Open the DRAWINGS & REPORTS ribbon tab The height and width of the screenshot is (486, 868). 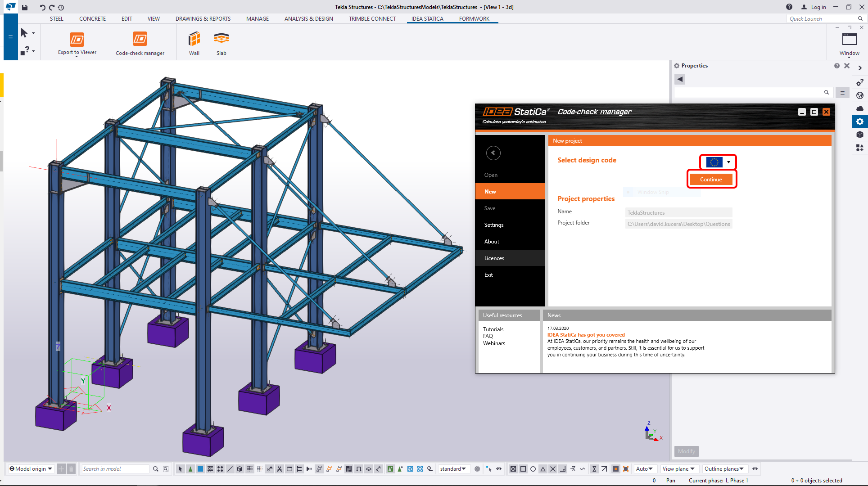coord(203,19)
